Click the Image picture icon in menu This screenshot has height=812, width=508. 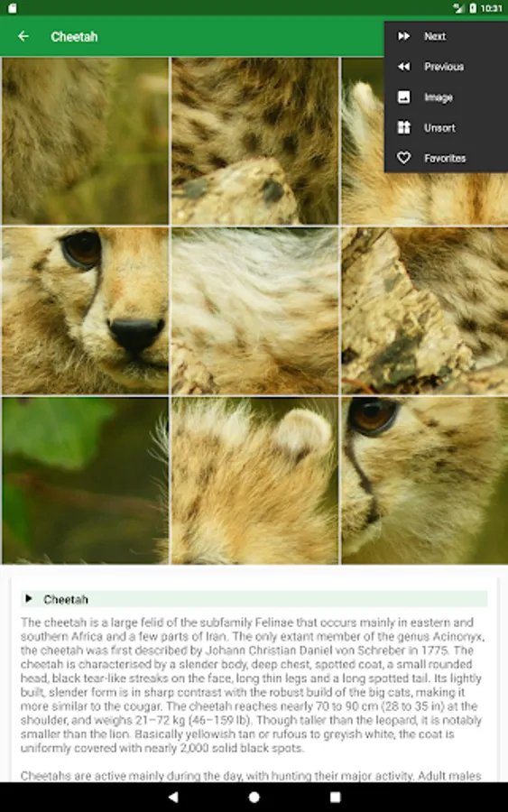404,97
